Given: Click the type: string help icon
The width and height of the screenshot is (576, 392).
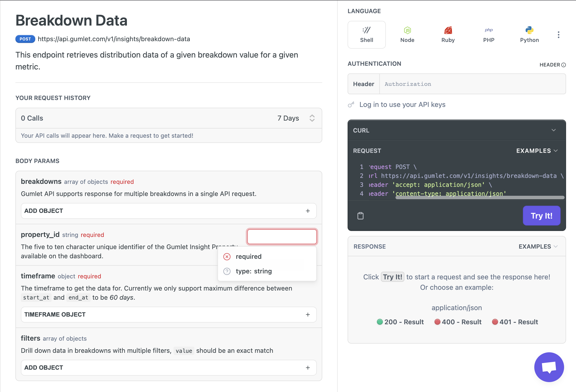Looking at the screenshot, I should (x=227, y=271).
